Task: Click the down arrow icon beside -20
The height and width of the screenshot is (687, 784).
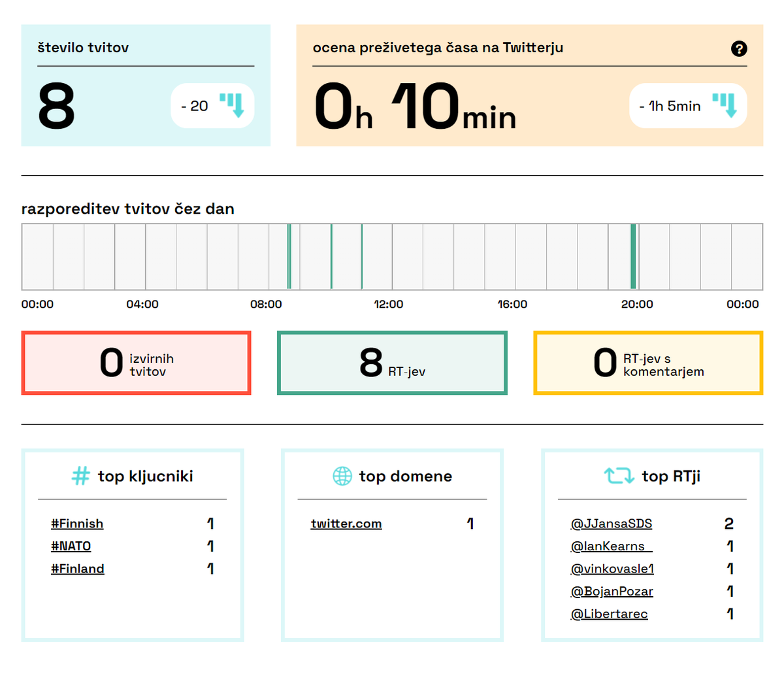Action: coord(232,105)
